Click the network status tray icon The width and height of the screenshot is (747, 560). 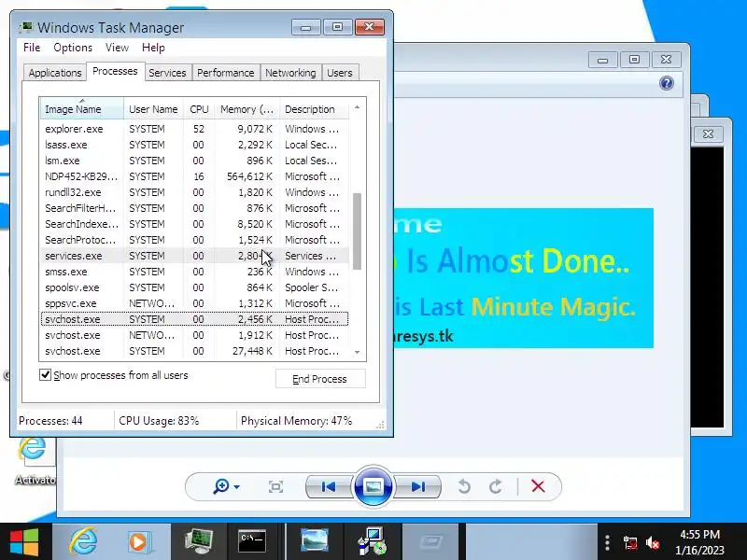click(630, 542)
